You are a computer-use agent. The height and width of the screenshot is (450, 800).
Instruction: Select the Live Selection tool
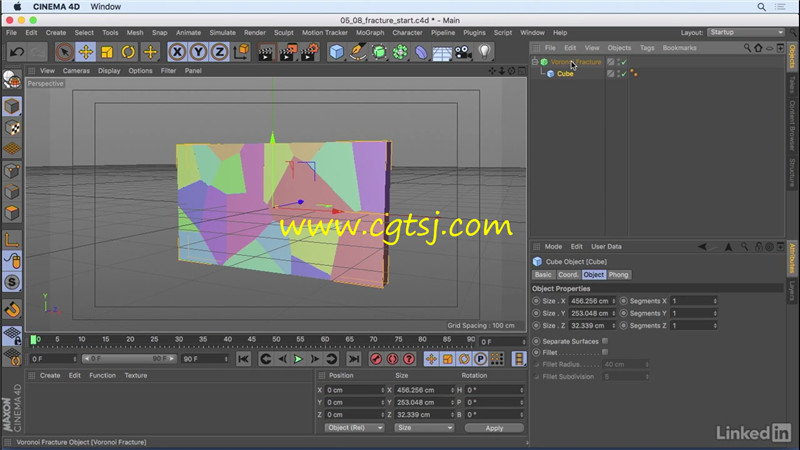tap(64, 52)
